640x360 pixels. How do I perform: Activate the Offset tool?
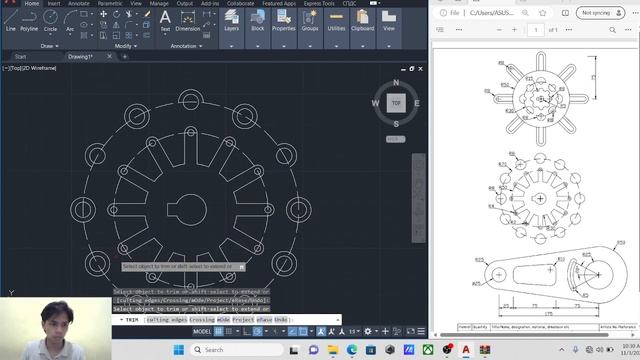click(x=147, y=36)
